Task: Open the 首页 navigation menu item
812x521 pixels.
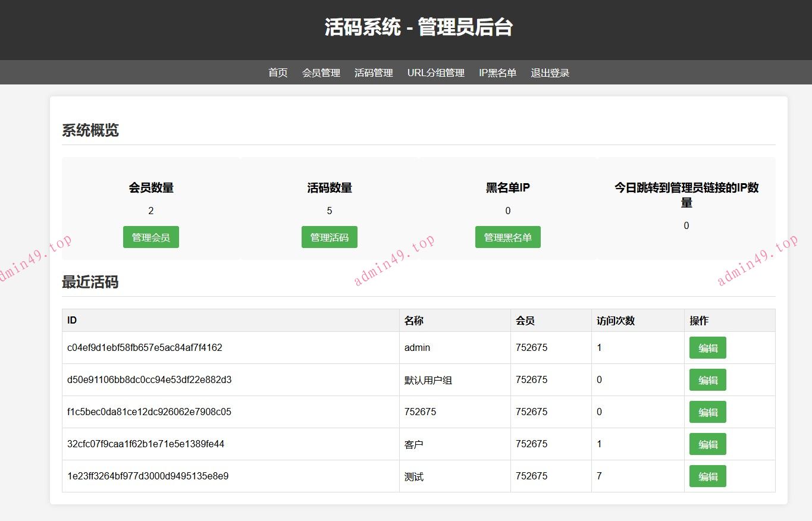Action: coord(277,73)
